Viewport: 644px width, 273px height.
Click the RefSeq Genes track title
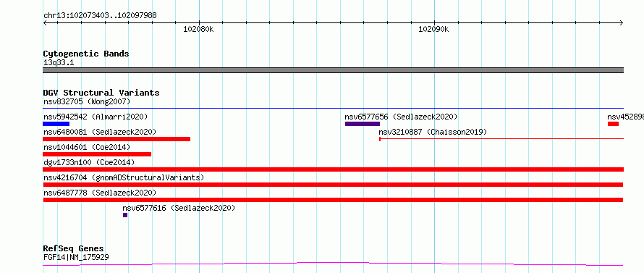(74, 249)
